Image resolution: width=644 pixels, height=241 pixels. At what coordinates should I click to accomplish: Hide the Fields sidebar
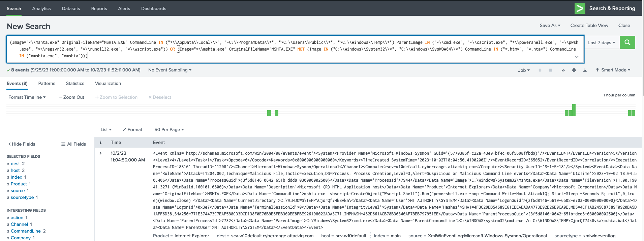(22, 144)
